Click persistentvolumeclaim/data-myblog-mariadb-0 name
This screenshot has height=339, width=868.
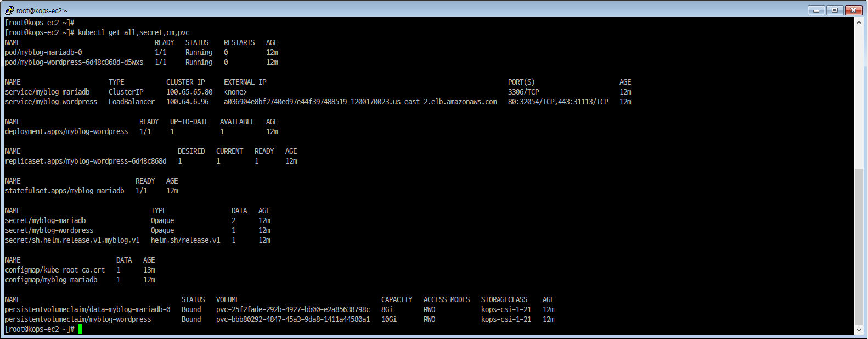(x=88, y=309)
